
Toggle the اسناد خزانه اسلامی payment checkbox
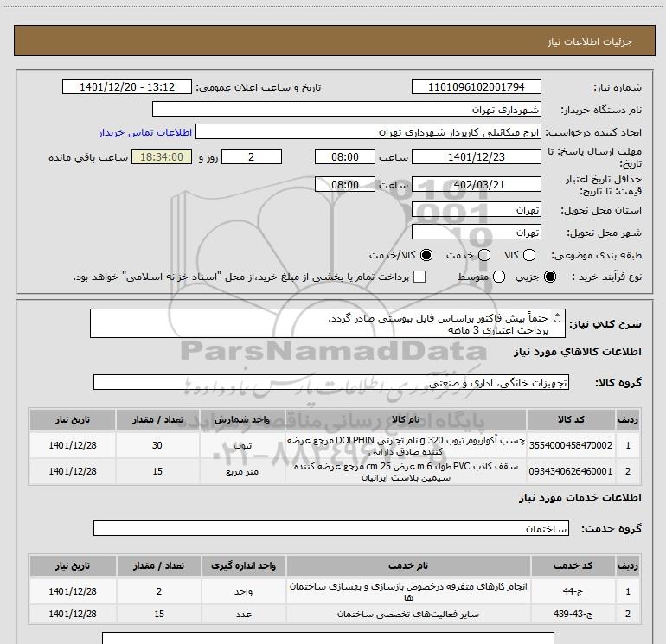coord(419,277)
